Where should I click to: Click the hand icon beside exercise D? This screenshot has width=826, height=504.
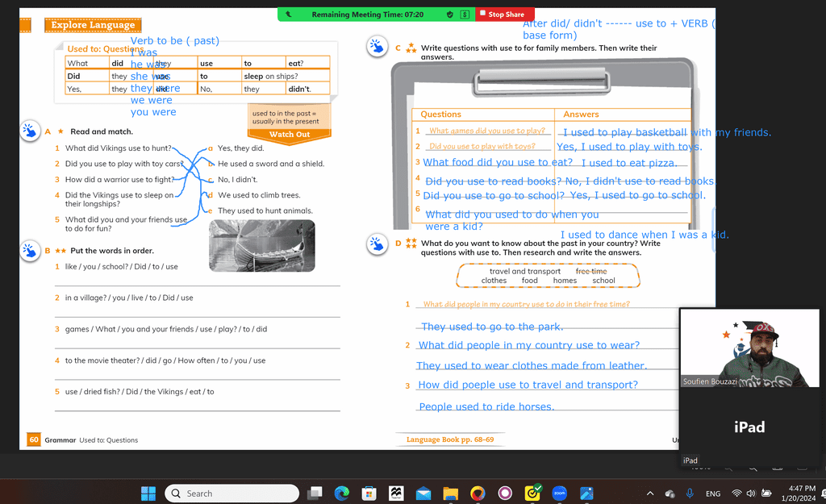(378, 244)
